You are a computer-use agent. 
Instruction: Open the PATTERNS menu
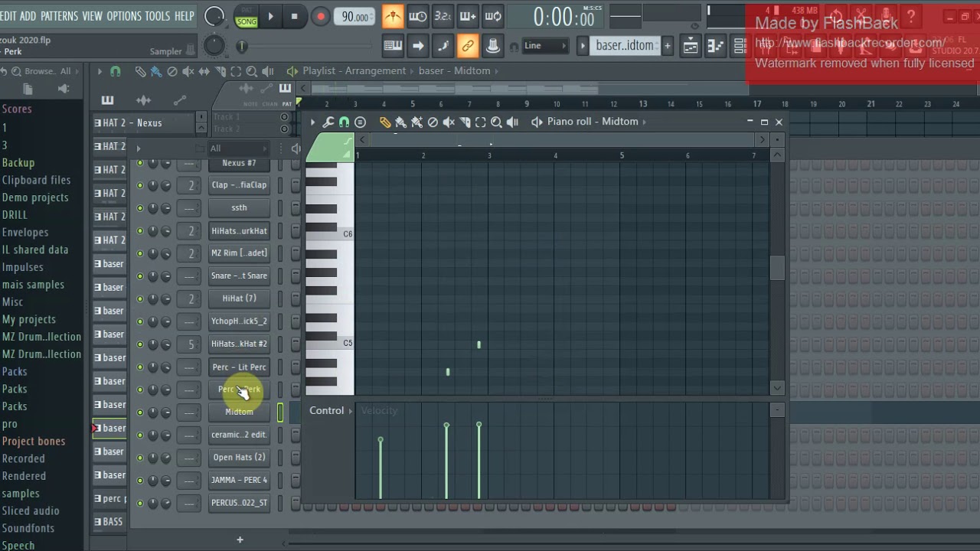pyautogui.click(x=59, y=16)
